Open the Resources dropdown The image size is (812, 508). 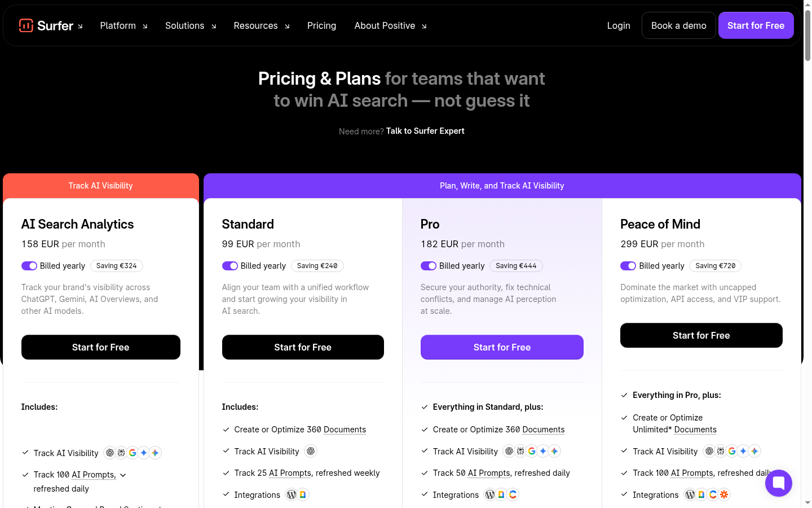[262, 25]
